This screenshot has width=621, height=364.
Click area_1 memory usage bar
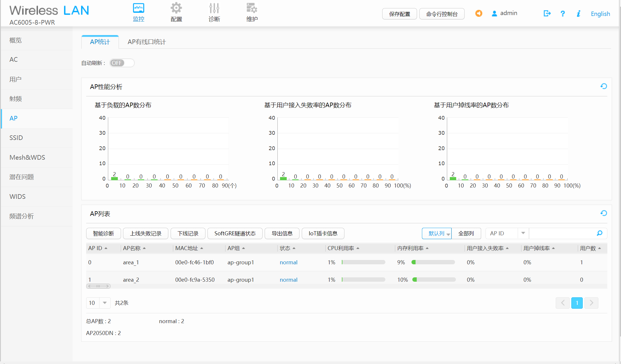tap(433, 262)
